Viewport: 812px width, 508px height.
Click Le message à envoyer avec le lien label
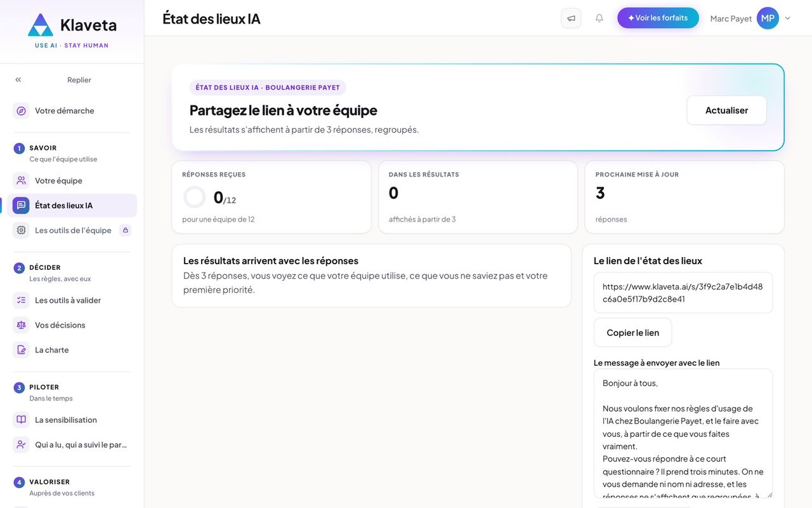(657, 363)
